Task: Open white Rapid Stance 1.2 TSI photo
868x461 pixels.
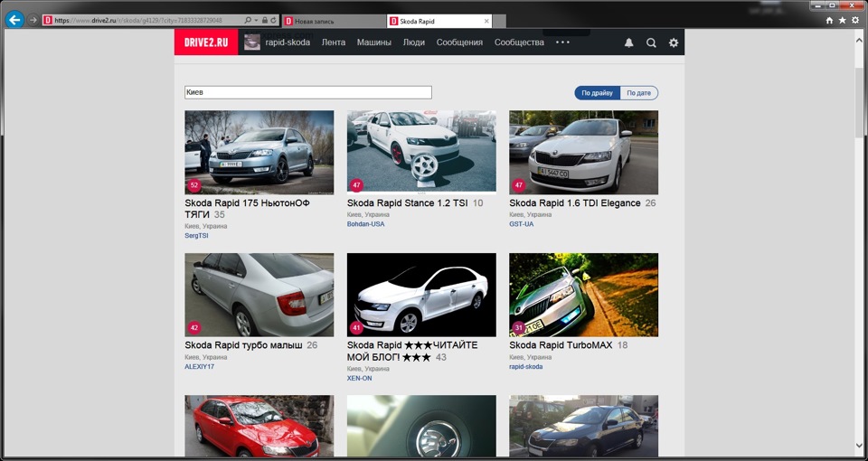Action: point(421,152)
